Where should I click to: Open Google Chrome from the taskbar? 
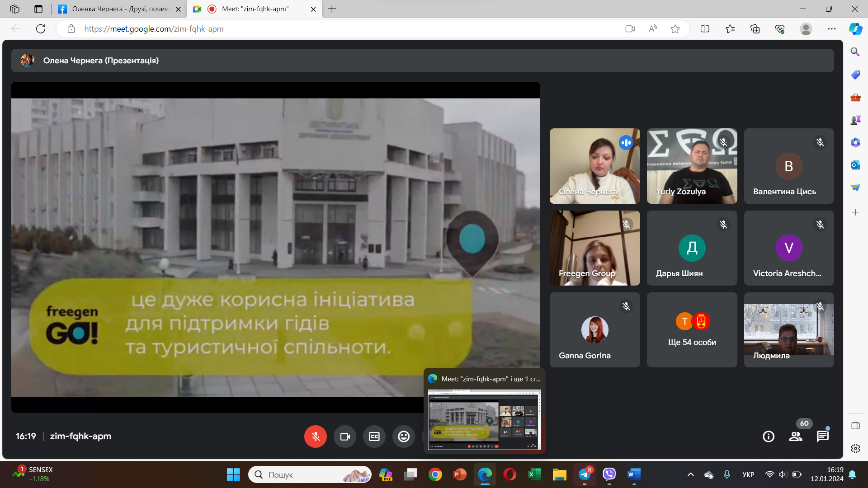coord(435,474)
